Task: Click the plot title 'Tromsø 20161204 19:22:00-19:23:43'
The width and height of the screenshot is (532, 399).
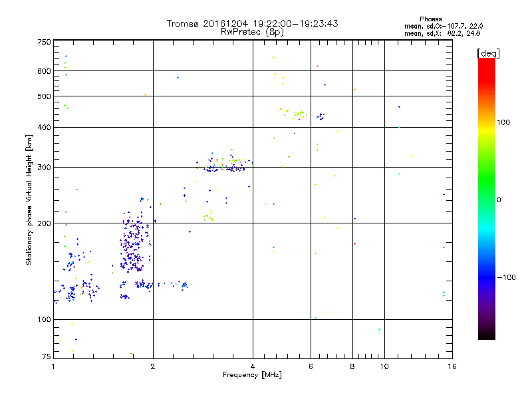Action: coord(252,23)
